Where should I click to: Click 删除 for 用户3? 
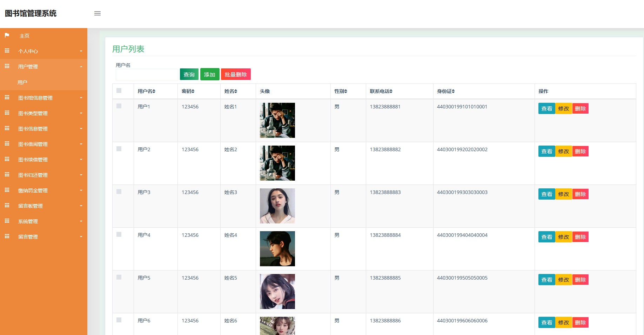pyautogui.click(x=581, y=194)
